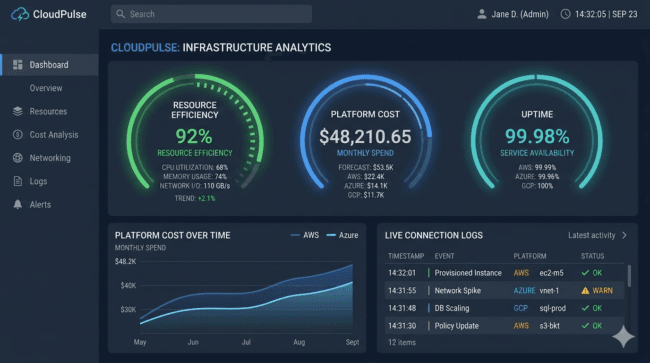The width and height of the screenshot is (650, 363).
Task: Click the OK checkmark icon for DB Scaling
Action: (585, 308)
